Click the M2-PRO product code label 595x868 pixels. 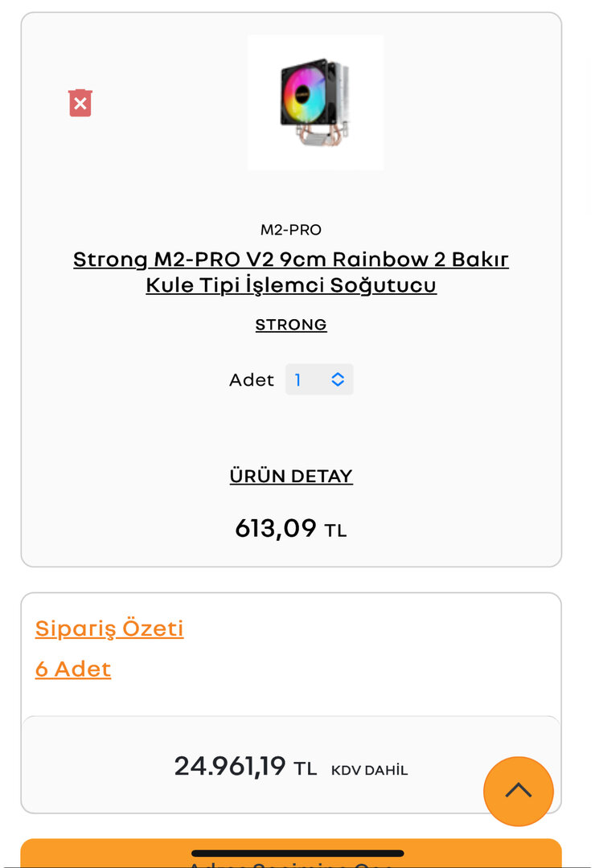(x=291, y=230)
